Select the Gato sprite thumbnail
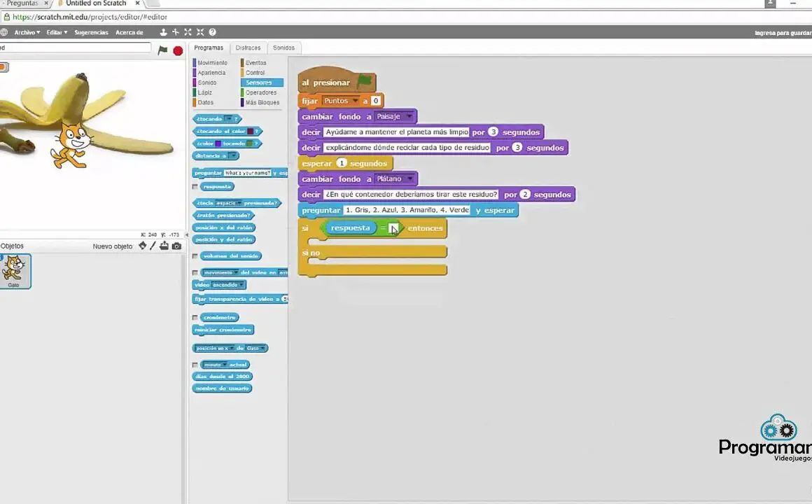The width and height of the screenshot is (812, 504). (x=14, y=270)
